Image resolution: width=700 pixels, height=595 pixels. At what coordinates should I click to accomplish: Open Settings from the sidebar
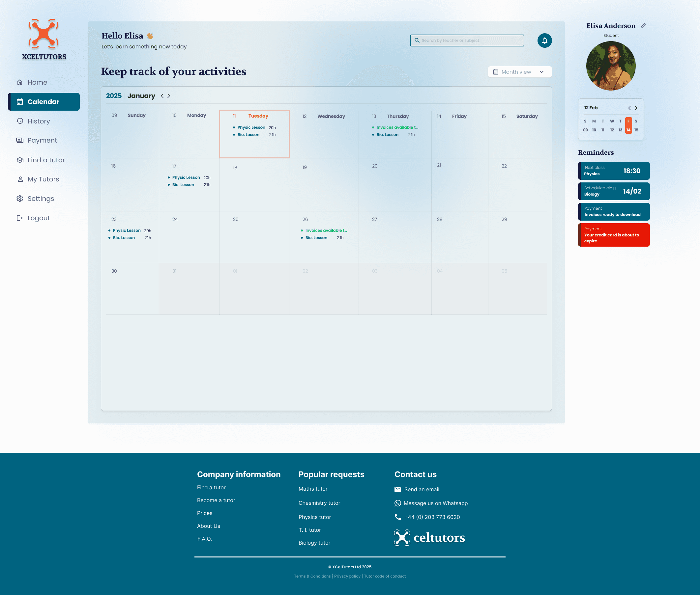(x=41, y=199)
